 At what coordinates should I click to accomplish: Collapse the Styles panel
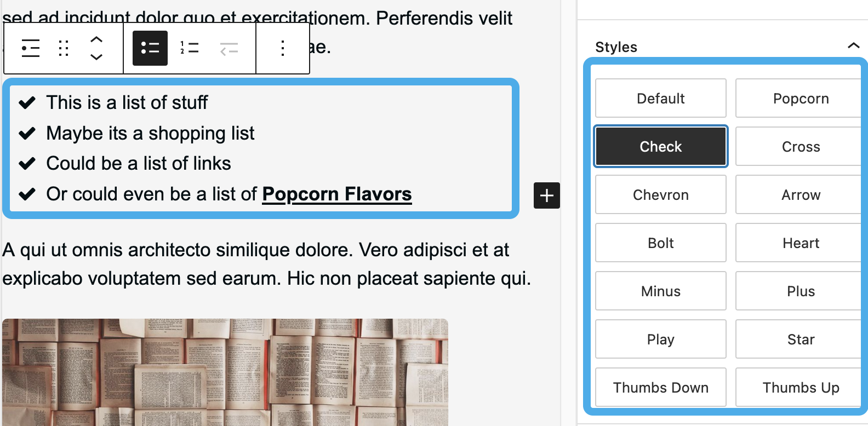pyautogui.click(x=853, y=46)
